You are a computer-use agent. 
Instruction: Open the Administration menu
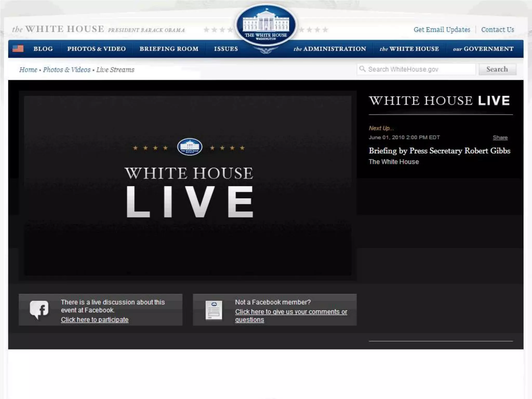point(330,49)
